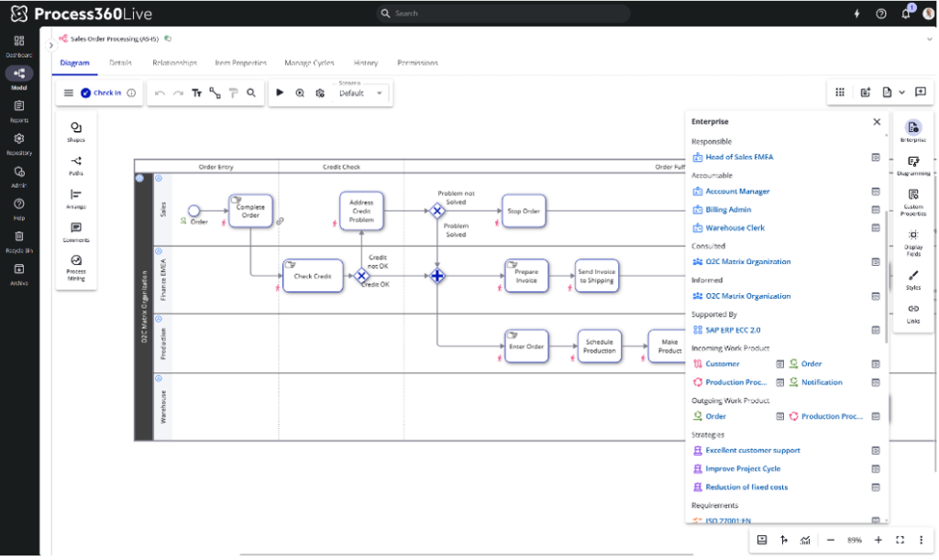Expand the export document dropdown arrow

click(902, 93)
